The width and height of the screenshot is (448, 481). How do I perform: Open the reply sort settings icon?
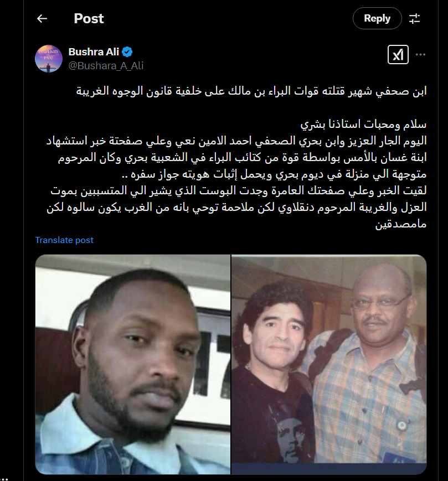[415, 19]
